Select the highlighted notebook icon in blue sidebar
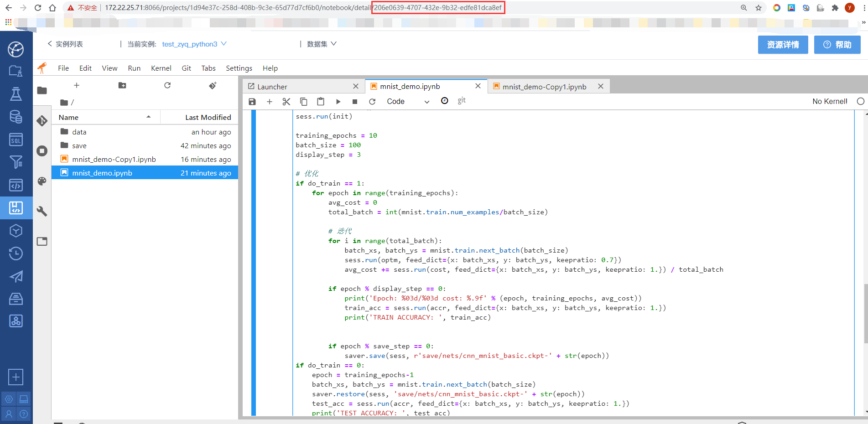The image size is (868, 424). [x=16, y=208]
